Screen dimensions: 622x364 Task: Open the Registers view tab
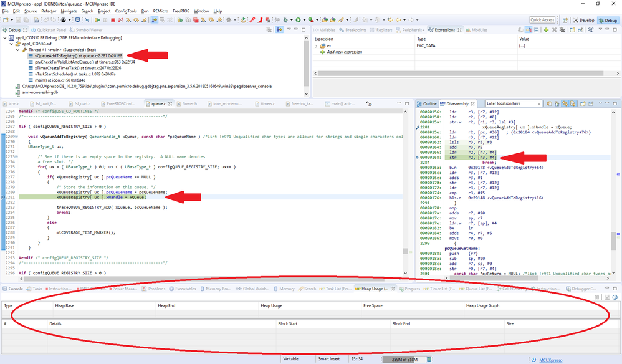(x=381, y=30)
